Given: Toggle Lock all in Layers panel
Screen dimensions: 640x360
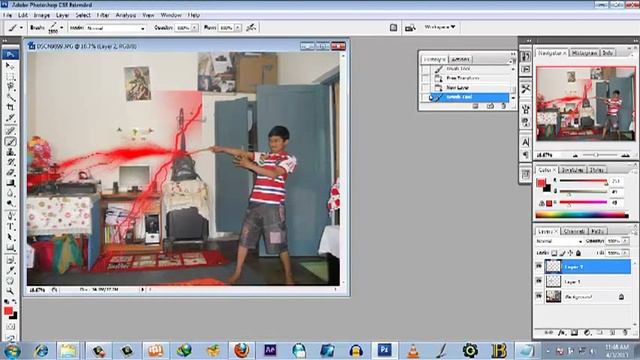Looking at the screenshot, I should point(578,253).
